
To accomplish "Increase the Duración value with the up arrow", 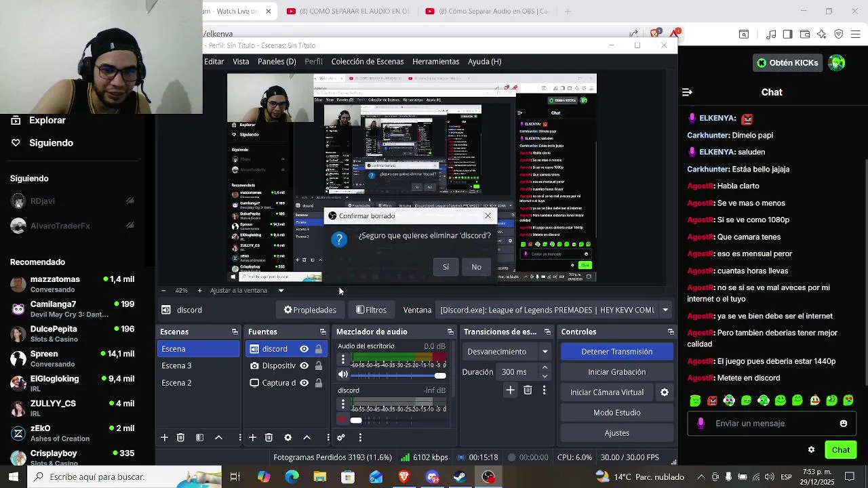I will pos(545,368).
